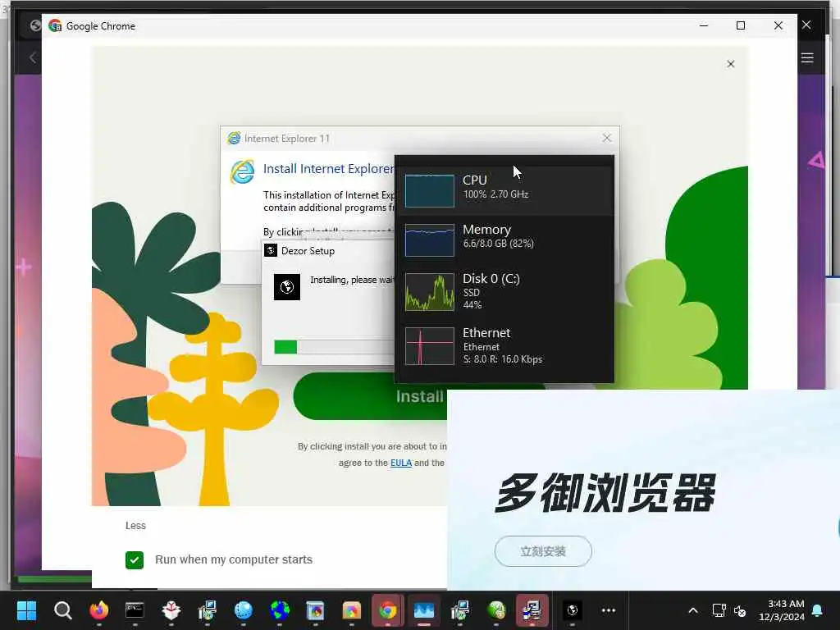
Task: Open the EULA link
Action: [400, 463]
